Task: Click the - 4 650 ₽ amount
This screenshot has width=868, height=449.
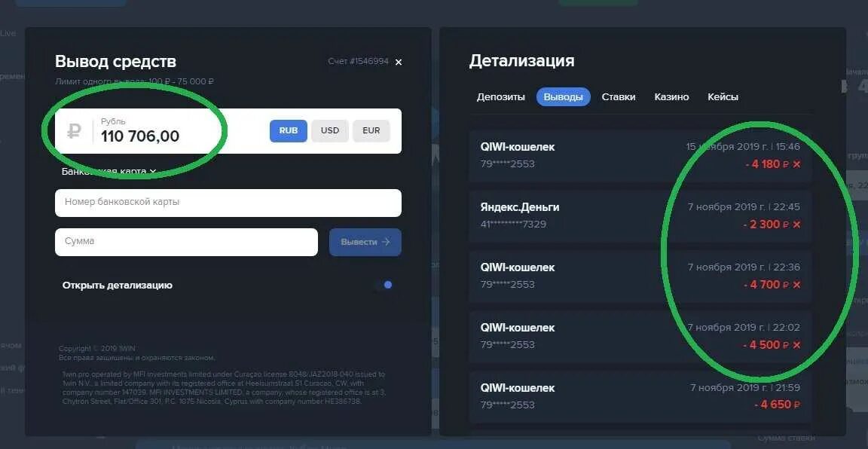Action: 778,405
